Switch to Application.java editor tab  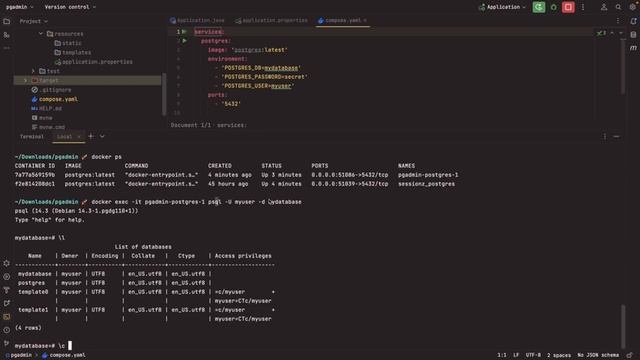point(198,20)
